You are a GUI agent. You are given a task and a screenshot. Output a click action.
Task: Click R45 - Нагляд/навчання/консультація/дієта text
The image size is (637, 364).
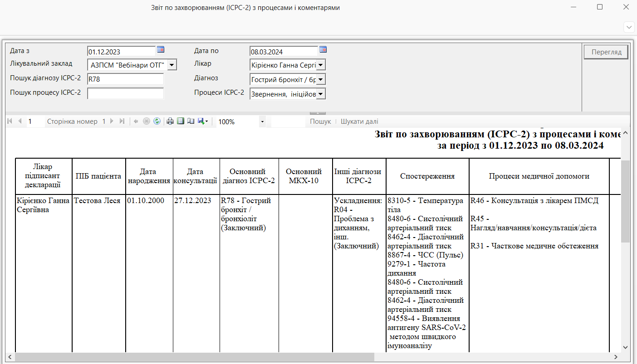[534, 223]
